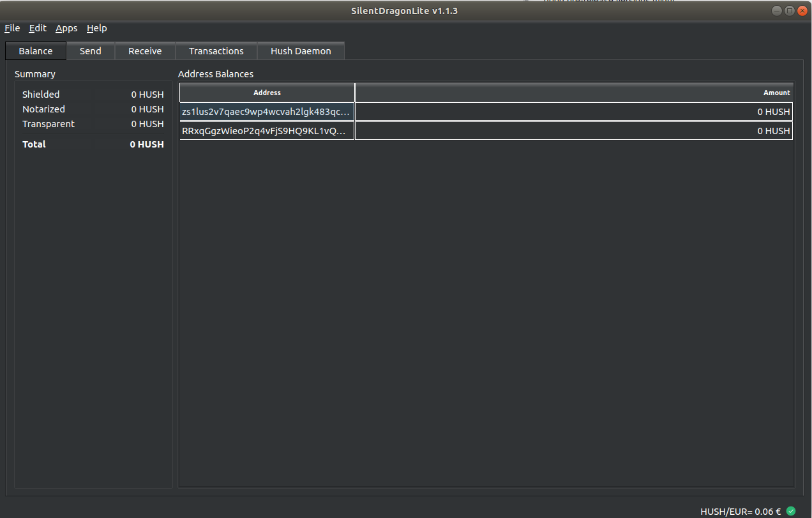
Task: Sort by the Address column header
Action: [267, 93]
